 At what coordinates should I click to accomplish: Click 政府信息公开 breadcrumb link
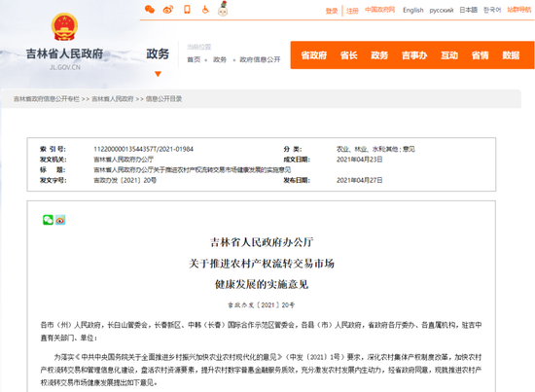[x=260, y=59]
